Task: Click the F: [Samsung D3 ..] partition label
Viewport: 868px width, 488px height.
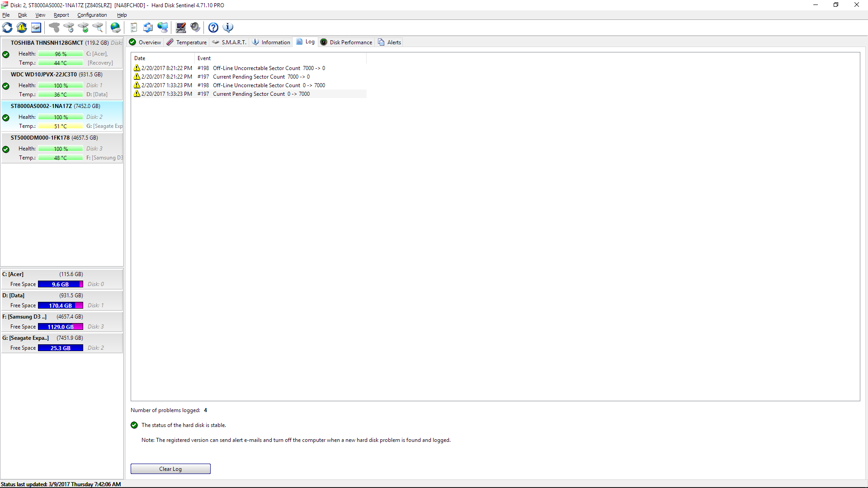Action: tap(24, 317)
